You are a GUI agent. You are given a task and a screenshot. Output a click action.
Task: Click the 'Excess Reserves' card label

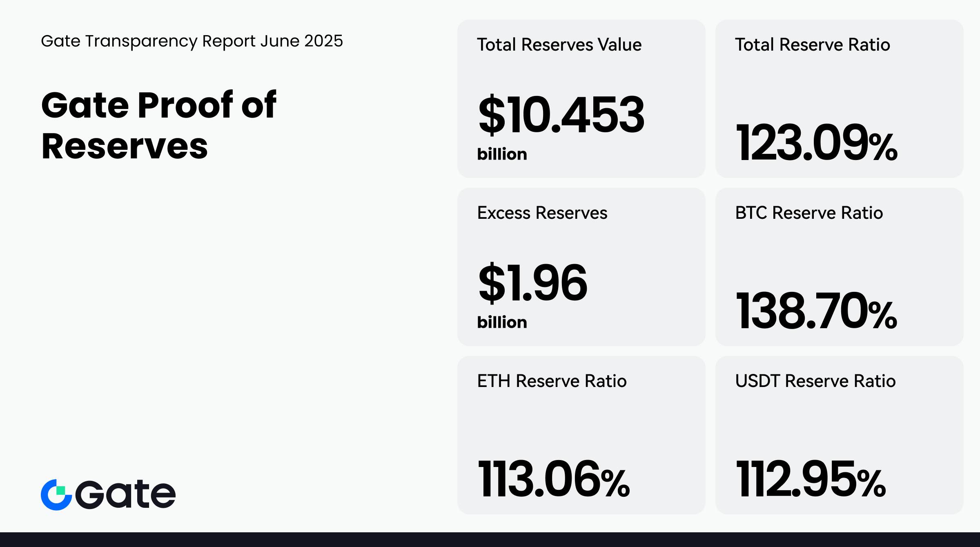click(542, 213)
